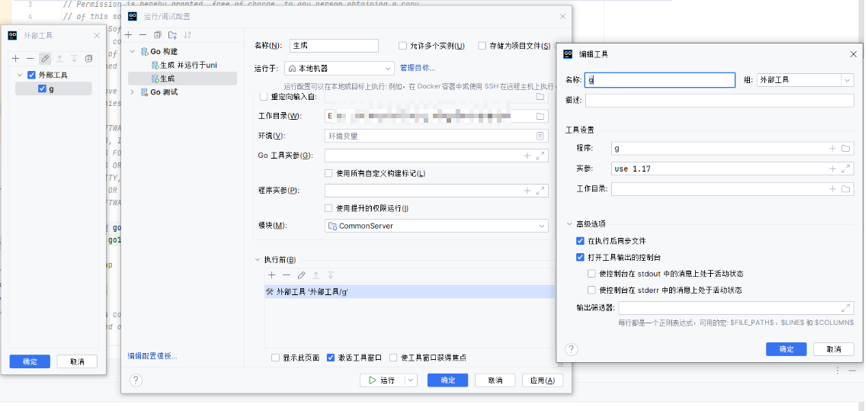This screenshot has width=868, height=411.
Task: Select 生成 并运行于uni configuration
Action: tap(187, 65)
